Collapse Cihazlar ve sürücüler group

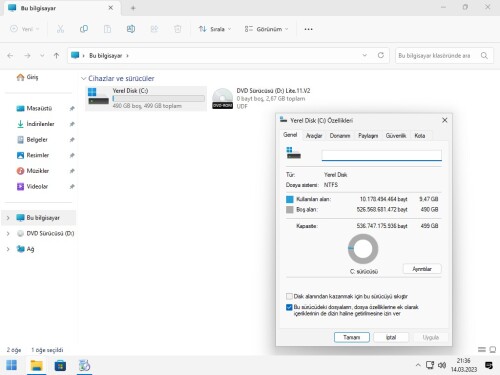[83, 79]
